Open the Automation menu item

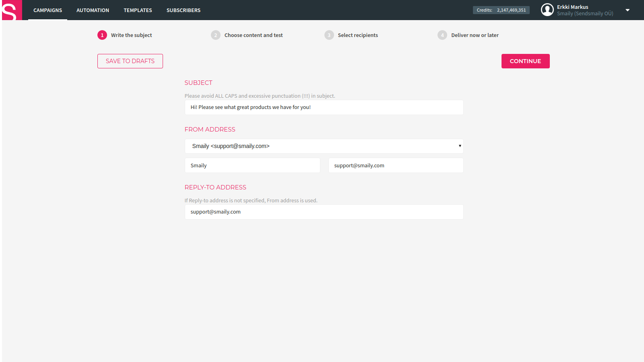tap(93, 10)
